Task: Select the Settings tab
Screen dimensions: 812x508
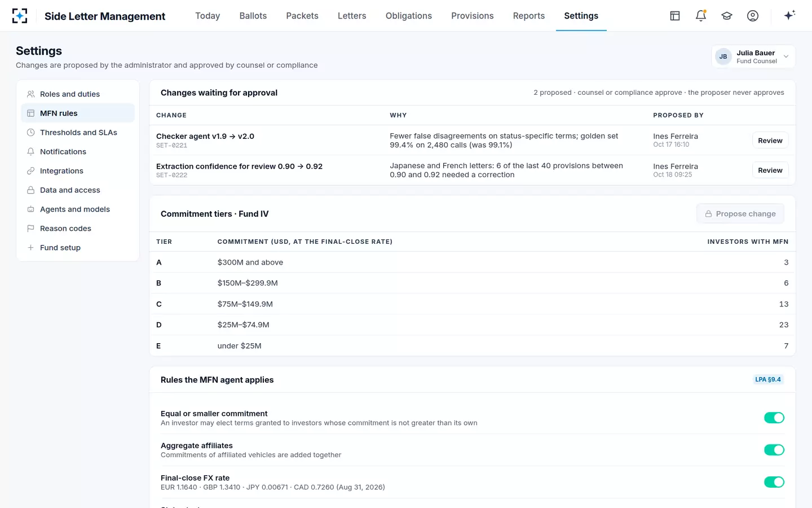Action: pyautogui.click(x=581, y=16)
